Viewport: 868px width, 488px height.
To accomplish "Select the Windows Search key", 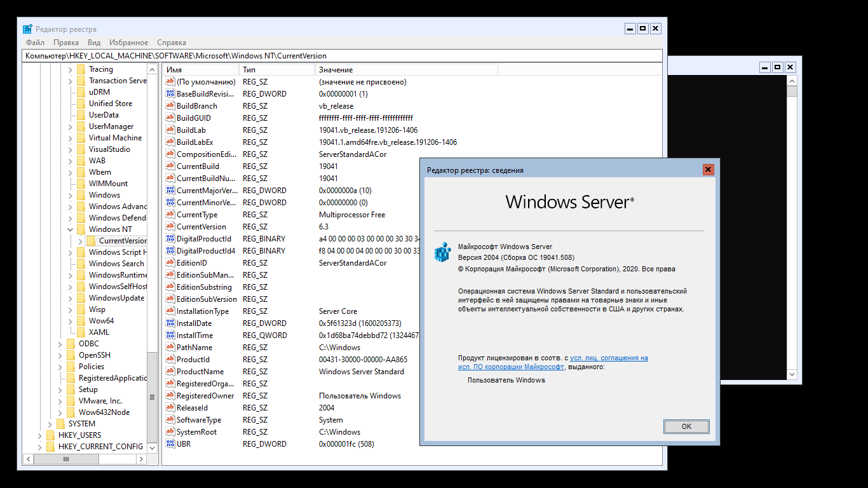I will 116,264.
